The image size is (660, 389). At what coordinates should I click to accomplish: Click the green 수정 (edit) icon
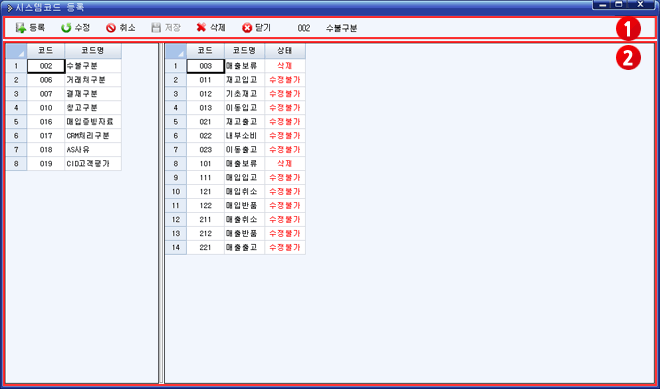click(66, 28)
